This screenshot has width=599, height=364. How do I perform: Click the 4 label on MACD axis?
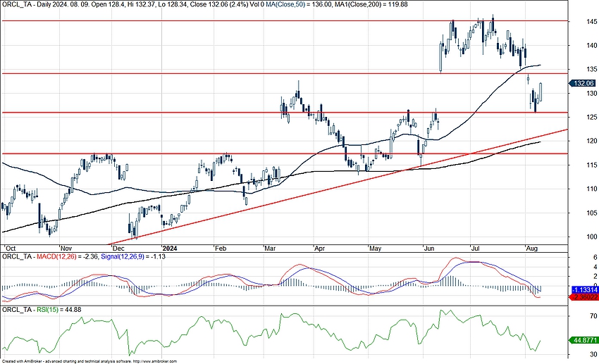(x=595, y=267)
